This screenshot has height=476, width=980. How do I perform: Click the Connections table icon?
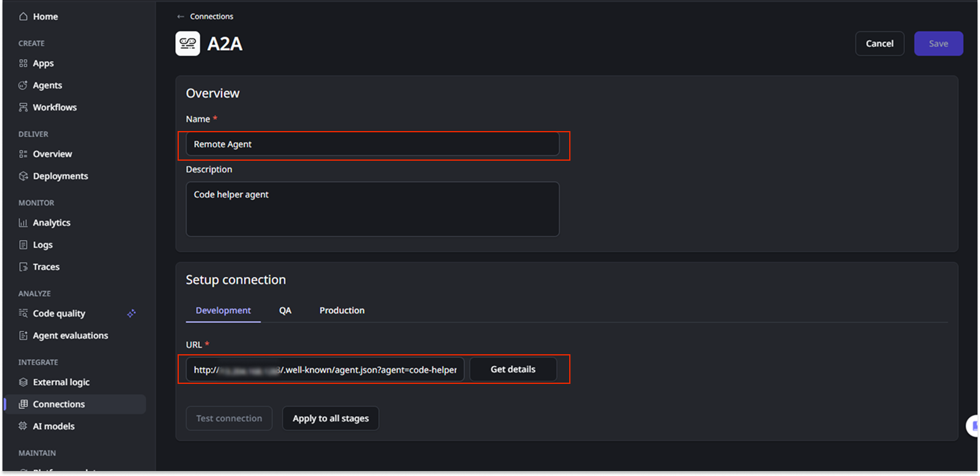tap(24, 404)
